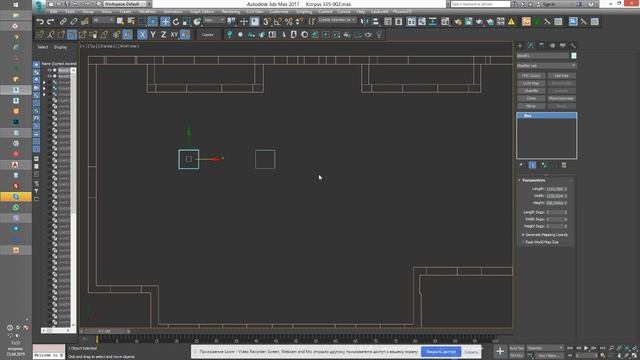Restrict axis to Y

click(x=153, y=35)
